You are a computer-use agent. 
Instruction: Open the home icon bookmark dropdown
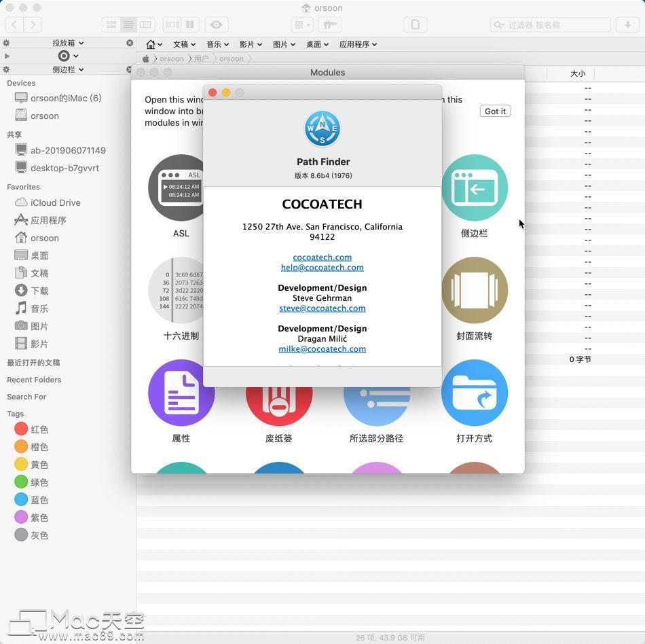[x=154, y=44]
